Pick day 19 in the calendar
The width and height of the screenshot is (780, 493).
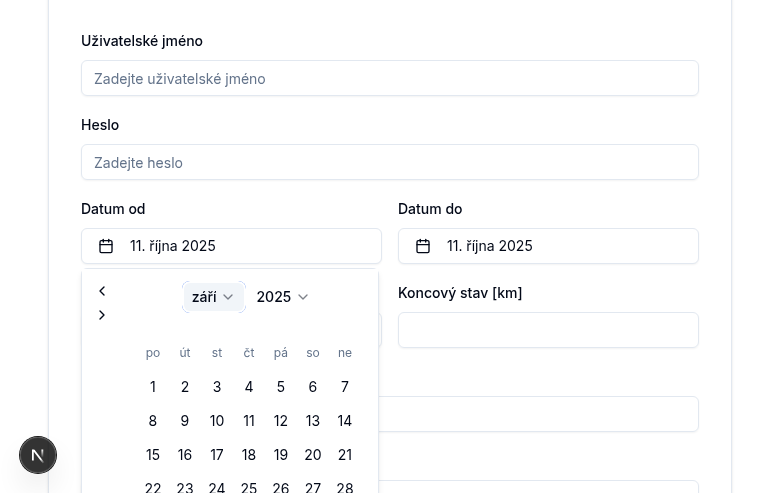(x=281, y=455)
